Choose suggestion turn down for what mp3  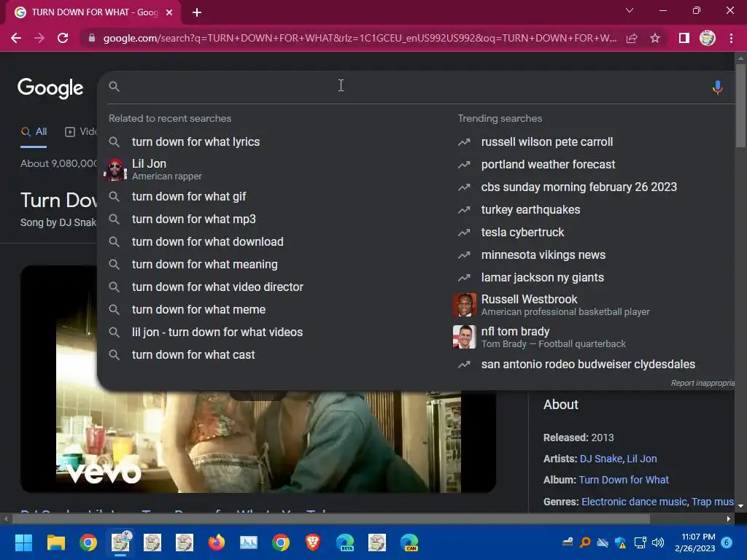[x=194, y=219]
